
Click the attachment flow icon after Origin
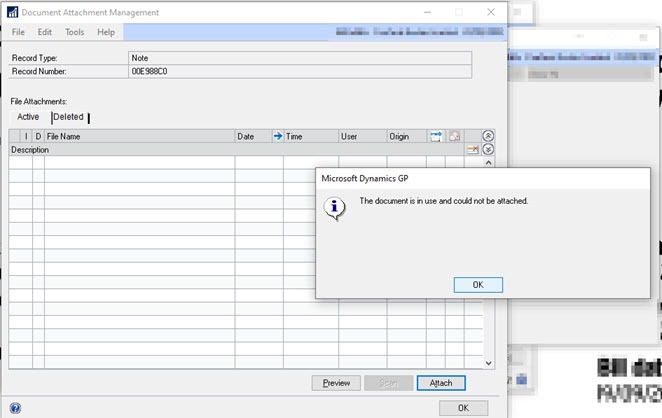436,136
